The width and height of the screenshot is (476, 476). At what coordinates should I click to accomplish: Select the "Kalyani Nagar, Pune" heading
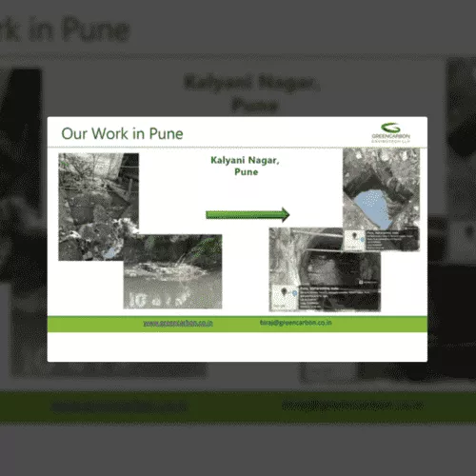pos(245,166)
